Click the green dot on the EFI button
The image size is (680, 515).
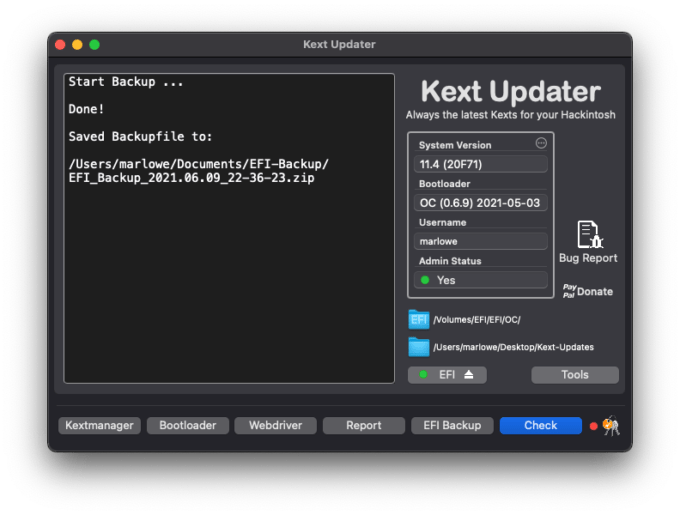423,374
